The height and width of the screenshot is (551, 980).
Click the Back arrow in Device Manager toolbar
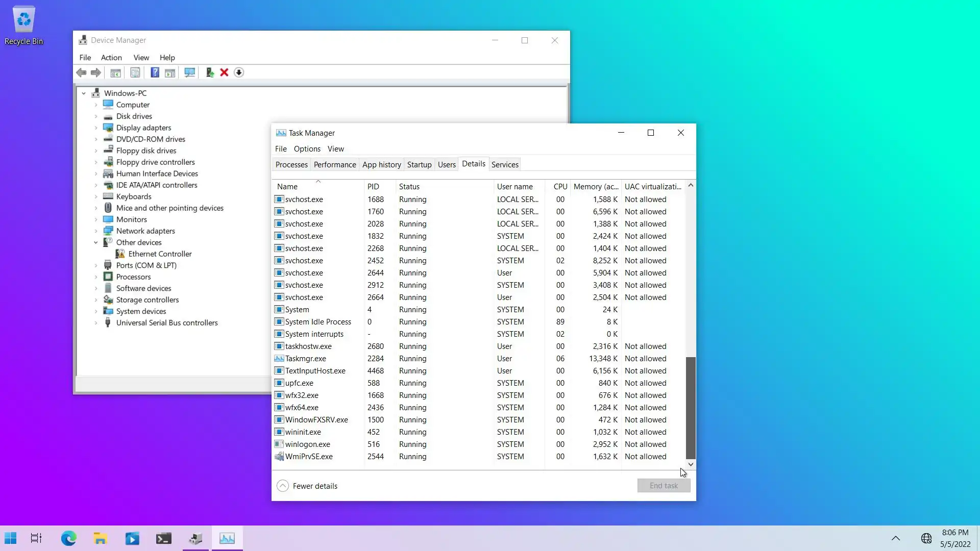[x=82, y=72]
